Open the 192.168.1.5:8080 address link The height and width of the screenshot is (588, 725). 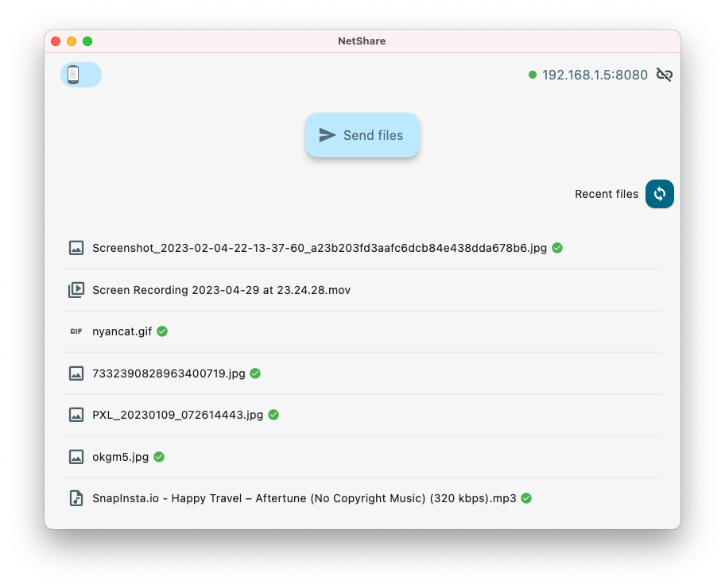[x=595, y=74]
